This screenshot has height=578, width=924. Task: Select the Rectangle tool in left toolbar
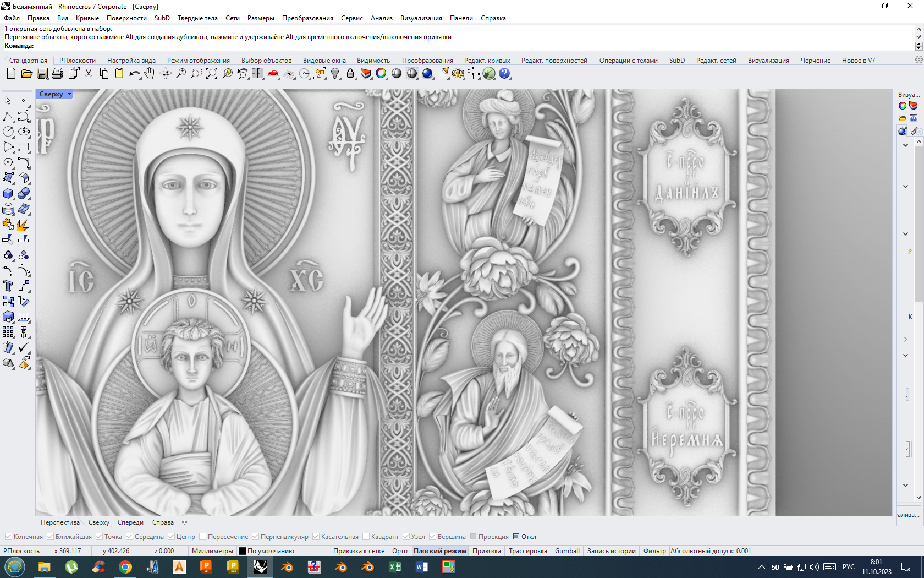coord(24,147)
